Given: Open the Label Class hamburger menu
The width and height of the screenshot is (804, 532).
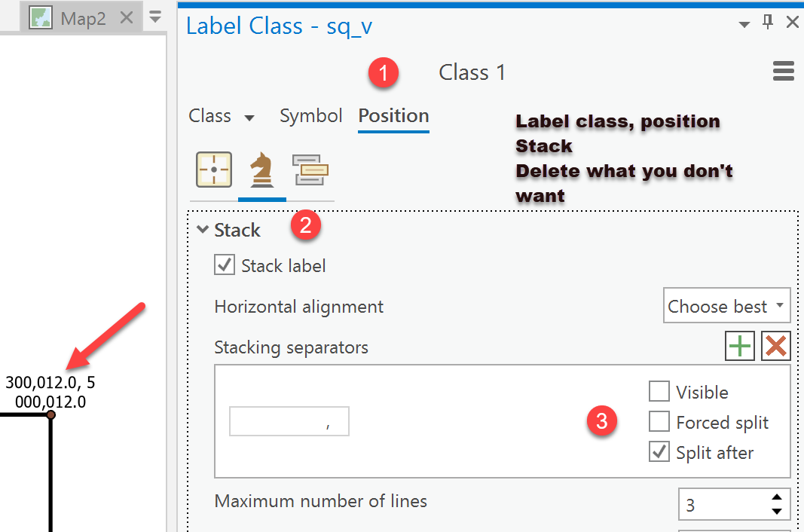Looking at the screenshot, I should pos(784,72).
